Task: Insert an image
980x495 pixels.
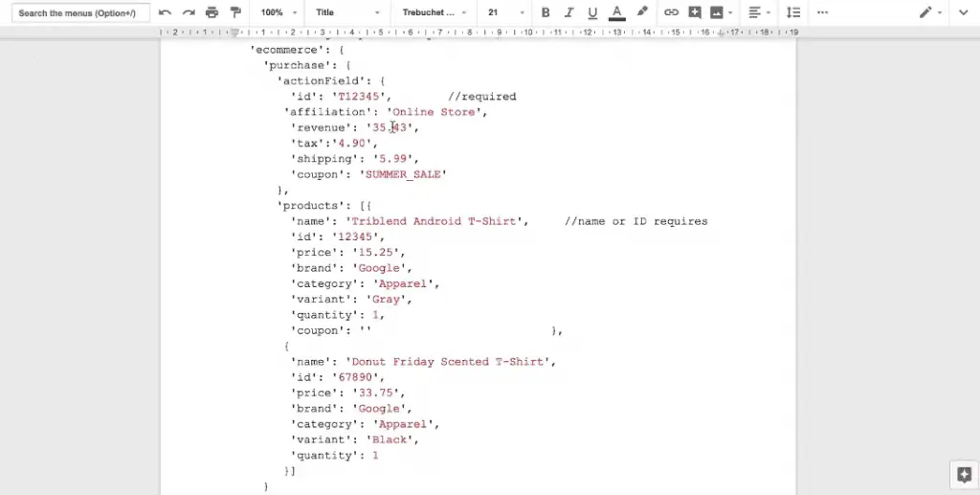Action: 716,12
